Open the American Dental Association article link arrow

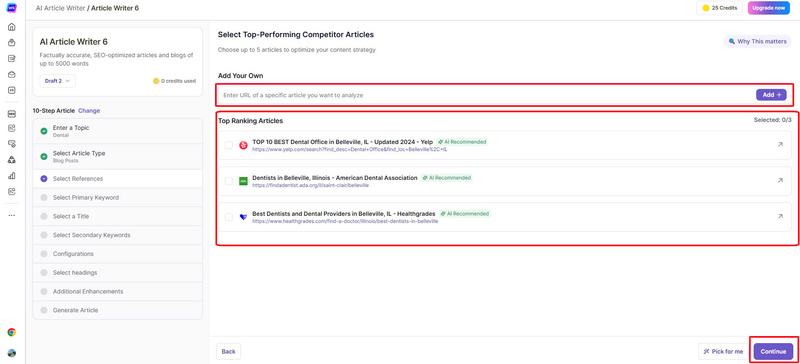tap(780, 180)
